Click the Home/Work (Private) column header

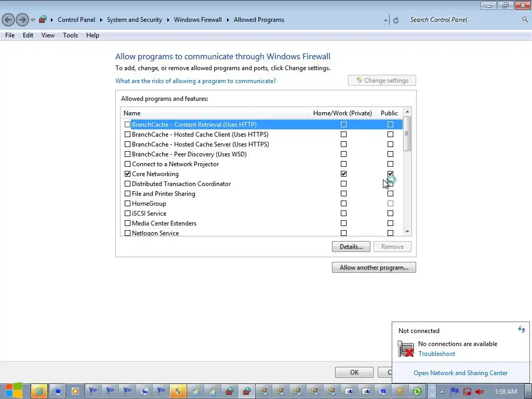point(342,113)
